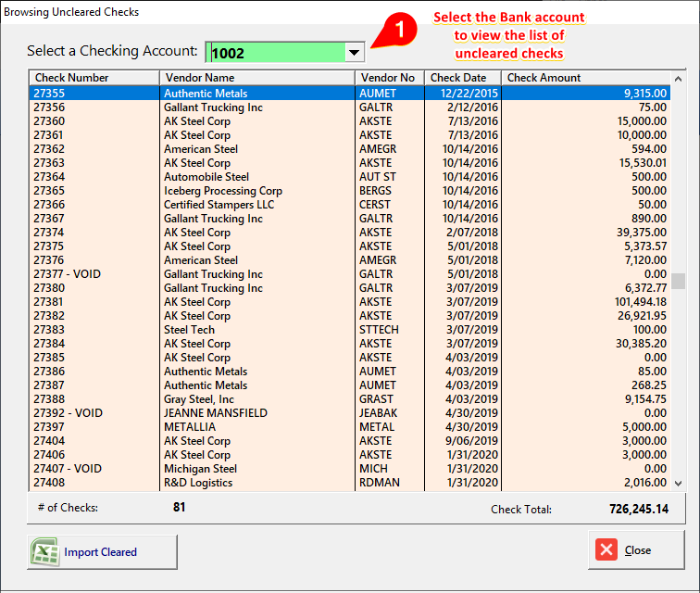Viewport: 700px width, 593px height.
Task: Click vendor JEANNE MANSFIELD
Action: tap(216, 413)
